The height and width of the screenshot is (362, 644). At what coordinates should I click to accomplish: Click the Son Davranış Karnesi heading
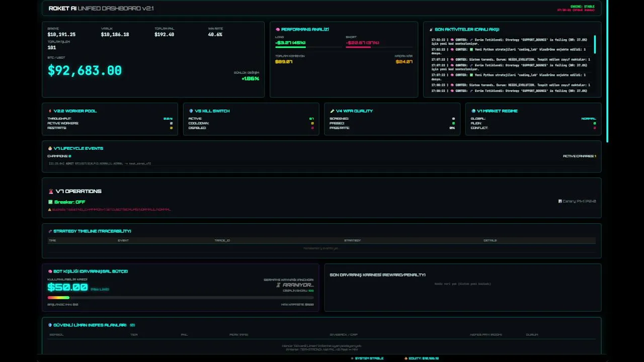(377, 275)
